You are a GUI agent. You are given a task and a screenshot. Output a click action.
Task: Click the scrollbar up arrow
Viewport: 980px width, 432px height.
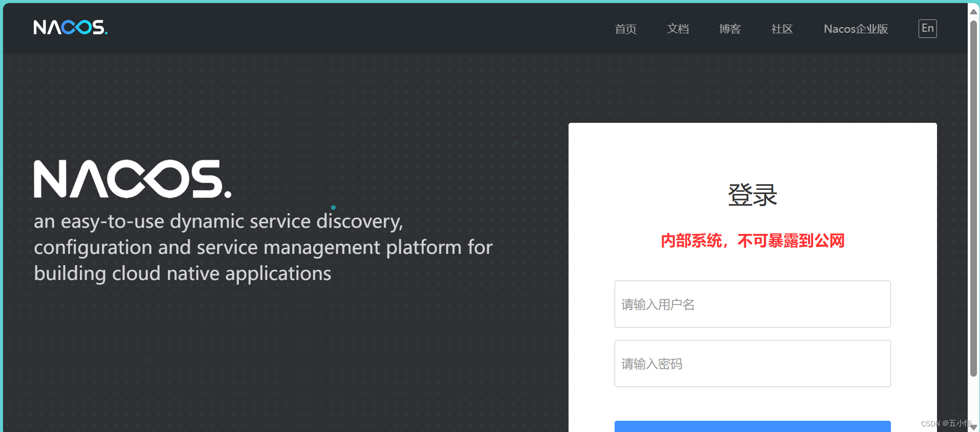pos(973,12)
